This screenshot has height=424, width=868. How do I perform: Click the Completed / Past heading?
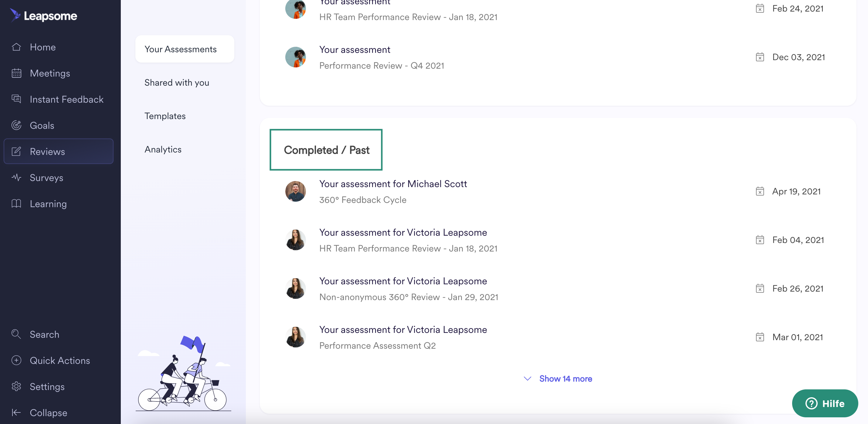(x=327, y=150)
